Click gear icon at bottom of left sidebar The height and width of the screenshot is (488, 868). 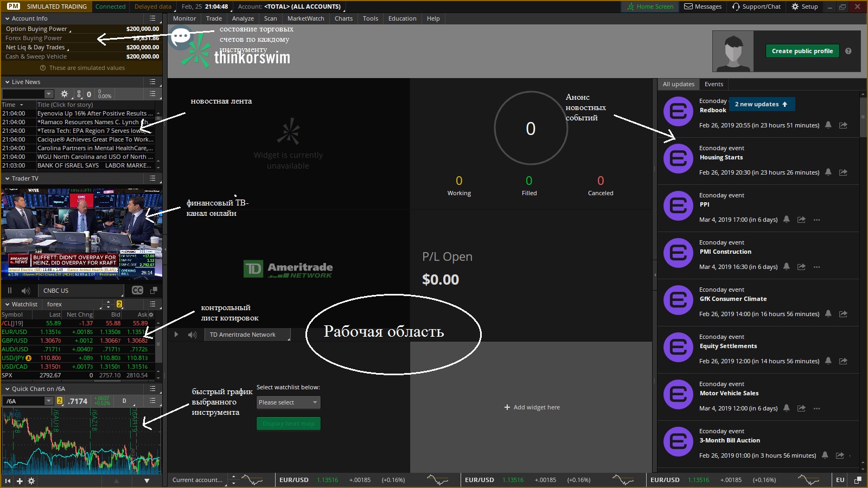(31, 481)
